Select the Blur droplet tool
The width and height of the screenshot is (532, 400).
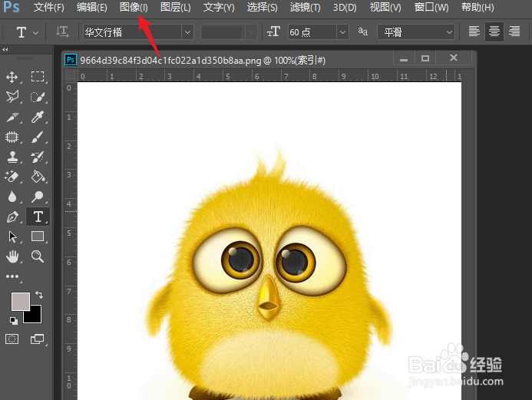click(12, 197)
